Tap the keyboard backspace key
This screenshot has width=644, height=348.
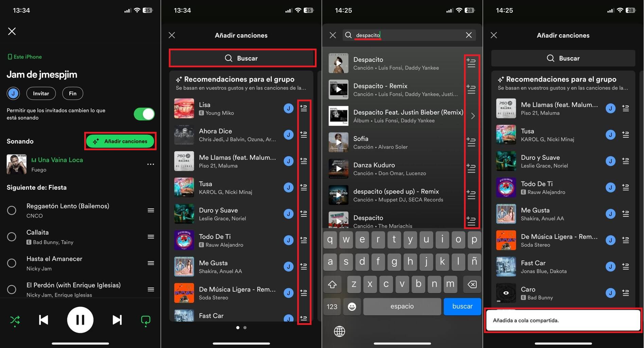[x=472, y=284]
